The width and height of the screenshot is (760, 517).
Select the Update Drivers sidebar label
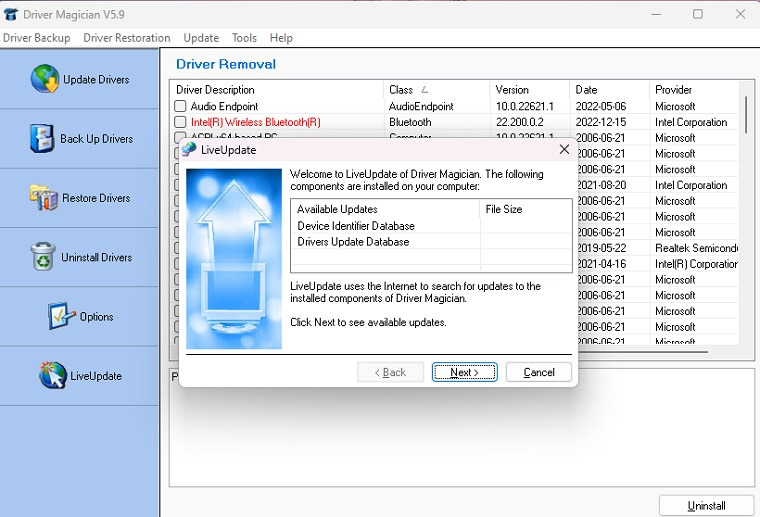pos(96,79)
